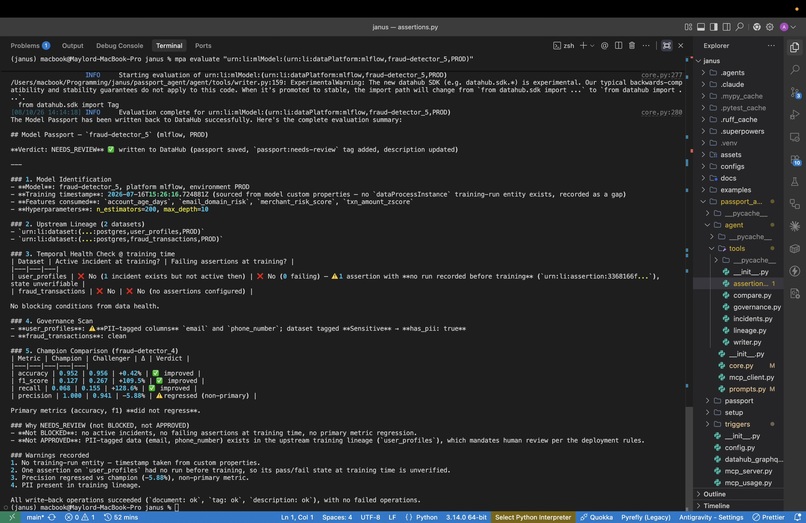
Task: Toggle maximized panel size button
Action: tap(667, 45)
